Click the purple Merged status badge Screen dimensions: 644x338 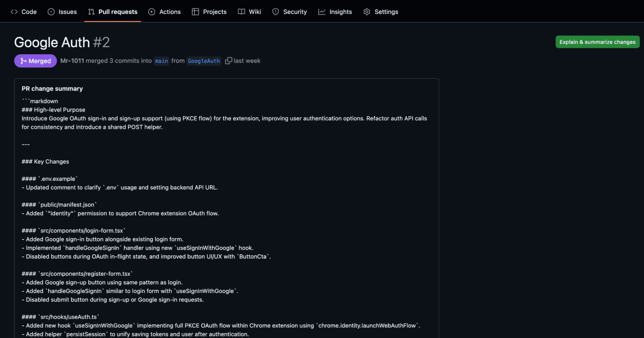(x=35, y=61)
